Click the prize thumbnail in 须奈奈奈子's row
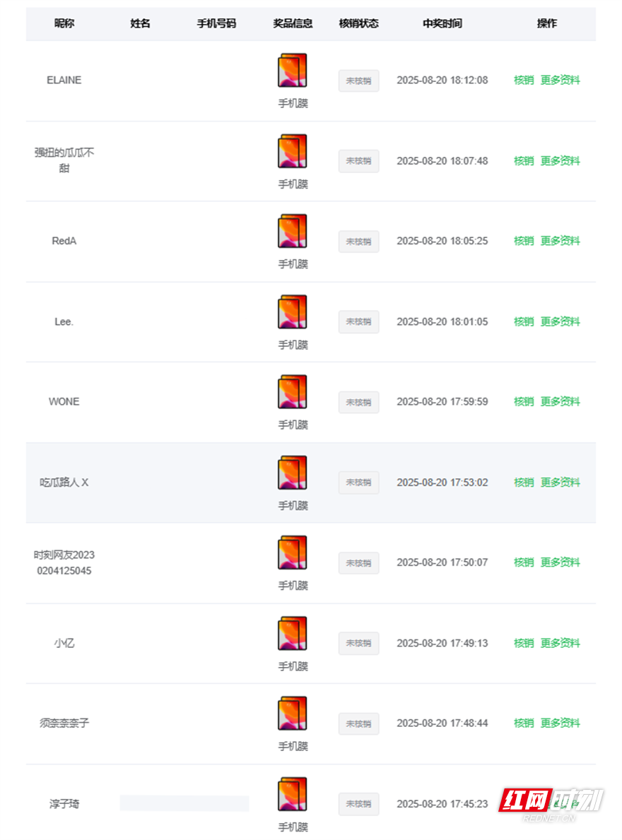The image size is (622, 840). pos(293,714)
